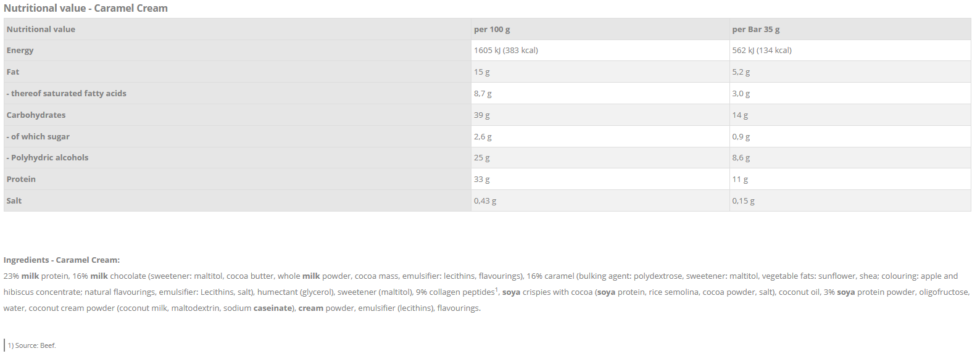Click the 8,7 g saturated fat value
Viewport: 980px width, 359px height.
[x=483, y=94]
